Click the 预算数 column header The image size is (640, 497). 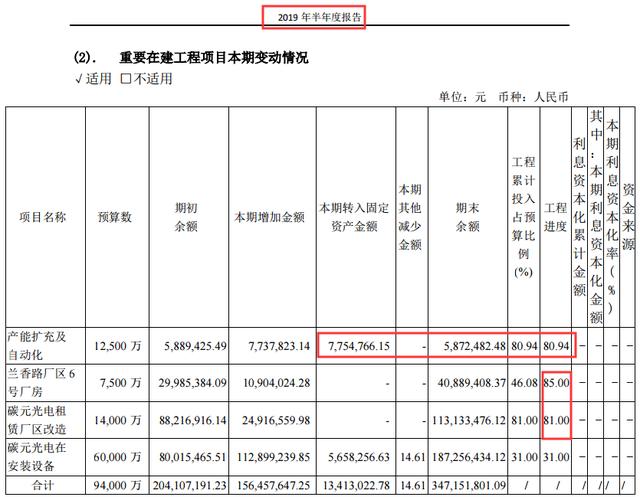[x=115, y=217]
